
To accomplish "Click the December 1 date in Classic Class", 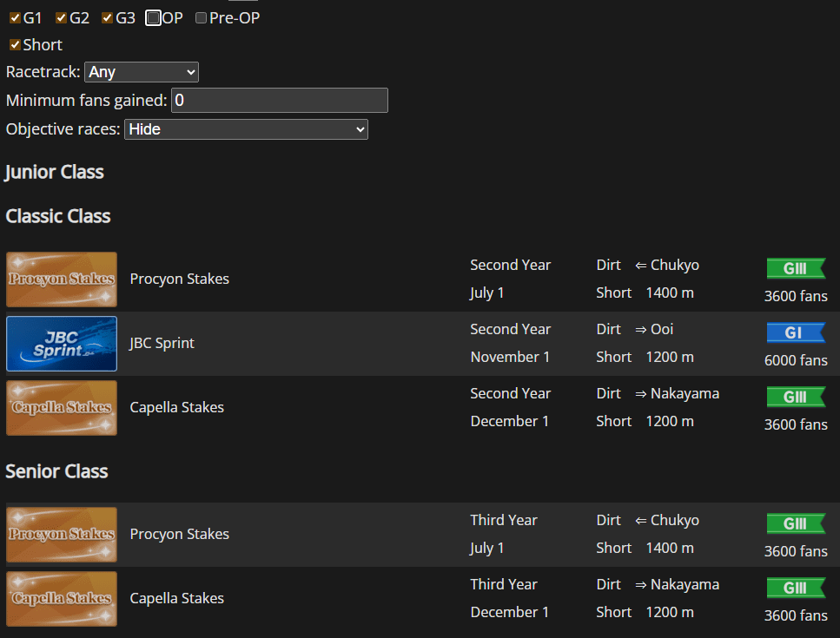I will click(x=509, y=422).
